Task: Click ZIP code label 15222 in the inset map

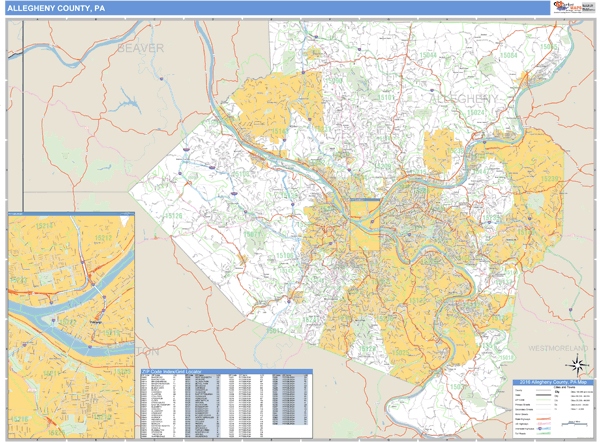Action: pyautogui.click(x=68, y=322)
